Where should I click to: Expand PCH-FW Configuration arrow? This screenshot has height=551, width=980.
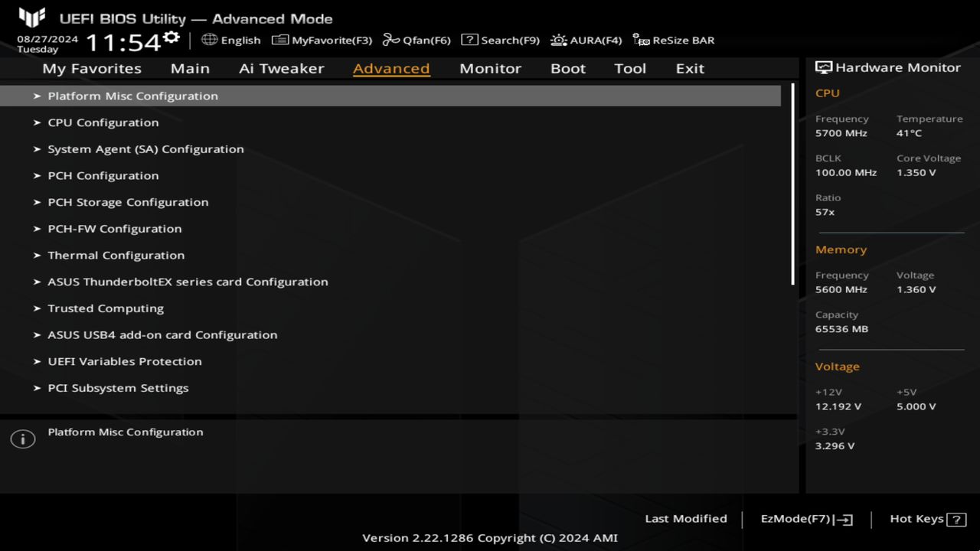click(x=37, y=229)
